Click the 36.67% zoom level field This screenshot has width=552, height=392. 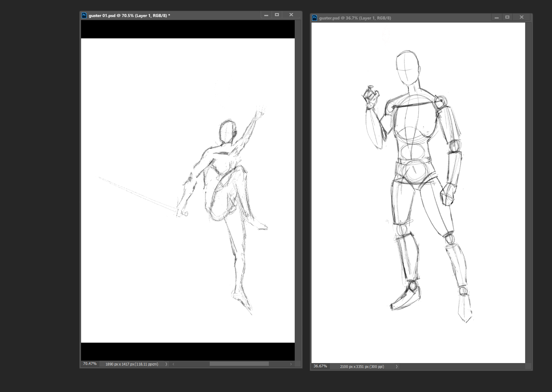[x=320, y=366]
